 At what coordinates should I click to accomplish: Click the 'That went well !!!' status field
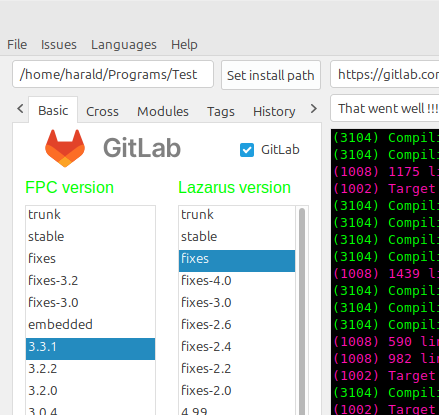tap(385, 108)
